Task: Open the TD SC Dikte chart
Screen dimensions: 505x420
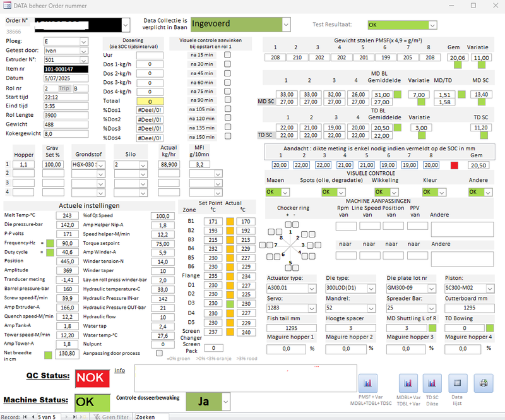Action: (432, 383)
